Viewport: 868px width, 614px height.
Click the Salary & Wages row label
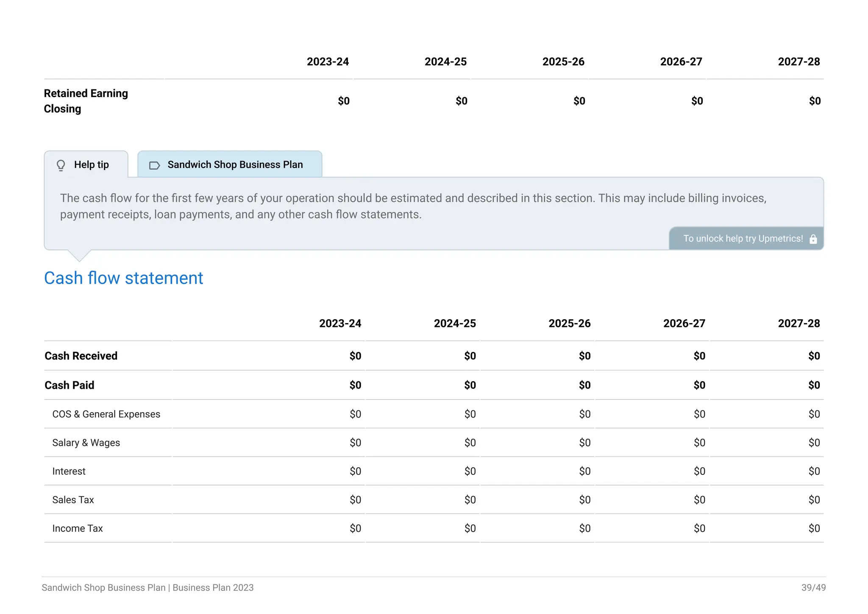click(86, 443)
